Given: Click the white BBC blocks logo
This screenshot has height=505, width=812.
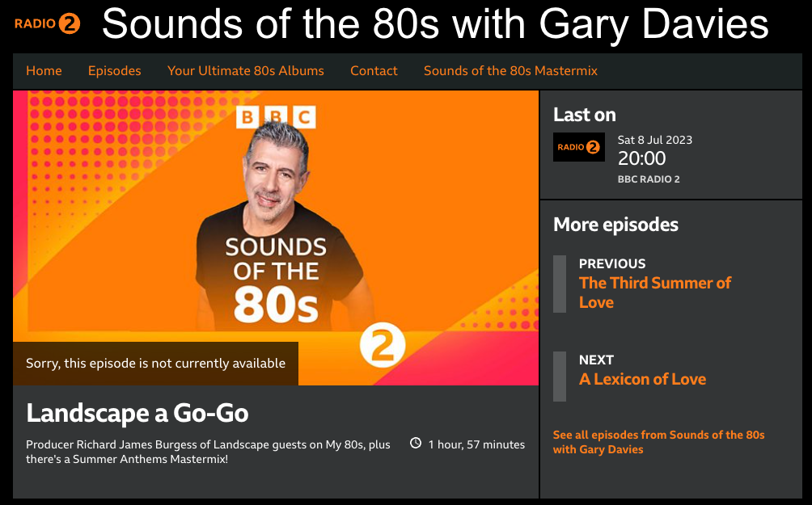Looking at the screenshot, I should pyautogui.click(x=275, y=117).
